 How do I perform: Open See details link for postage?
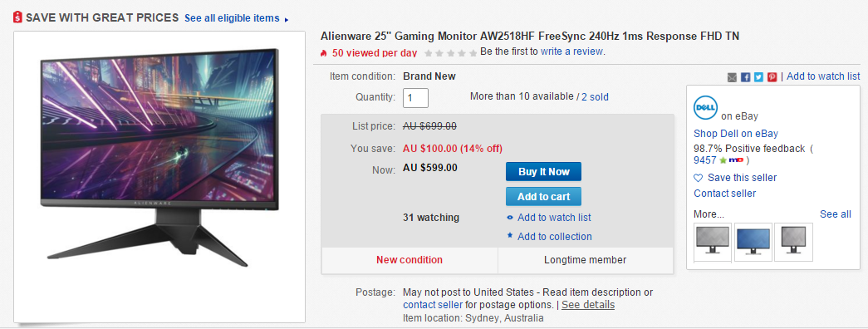[x=588, y=305]
